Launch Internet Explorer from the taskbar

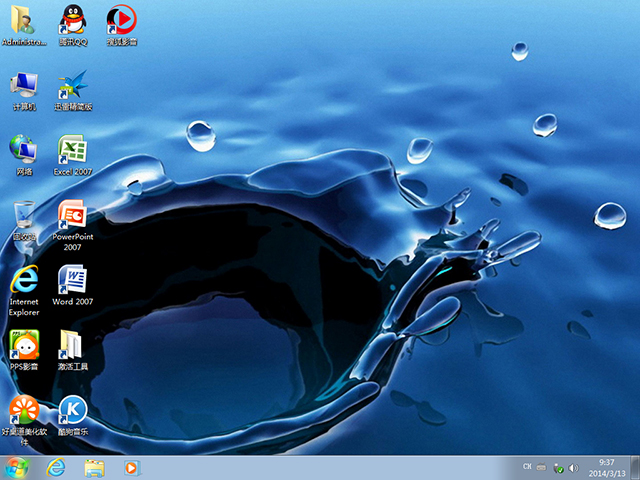[x=56, y=467]
